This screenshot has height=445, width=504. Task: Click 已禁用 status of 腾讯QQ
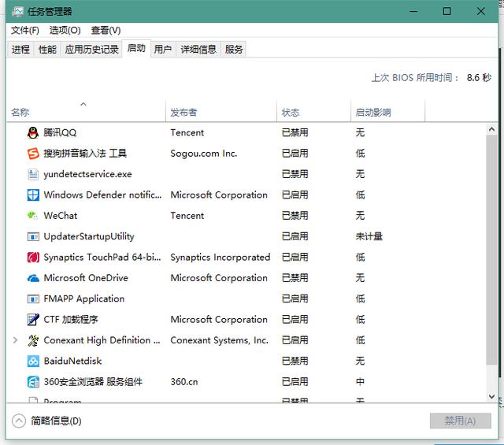coord(295,132)
